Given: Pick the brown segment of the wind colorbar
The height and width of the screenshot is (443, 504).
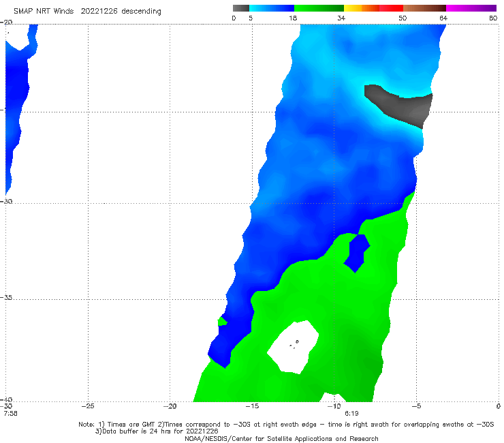Looking at the screenshot, I should (424, 8).
